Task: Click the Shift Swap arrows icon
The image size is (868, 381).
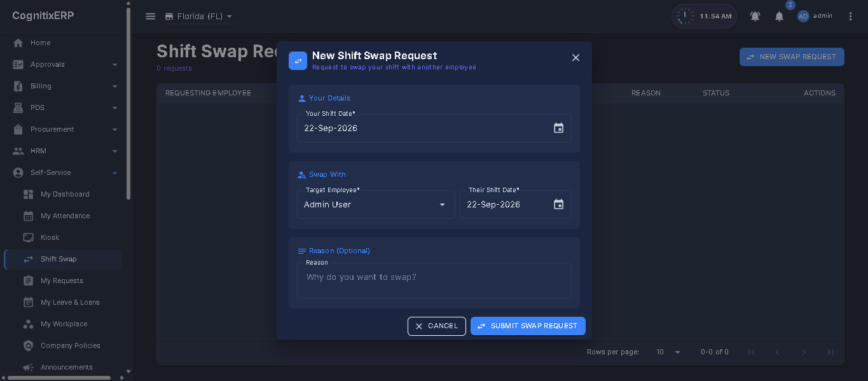Action: pos(28,259)
